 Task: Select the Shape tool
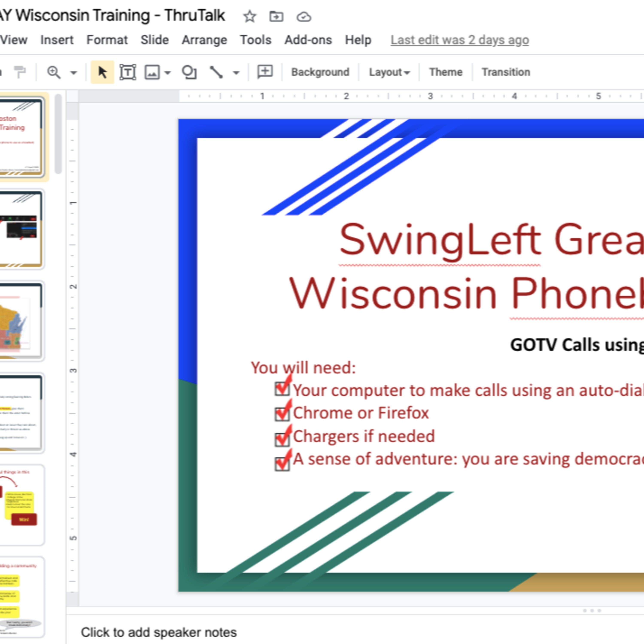pos(189,72)
